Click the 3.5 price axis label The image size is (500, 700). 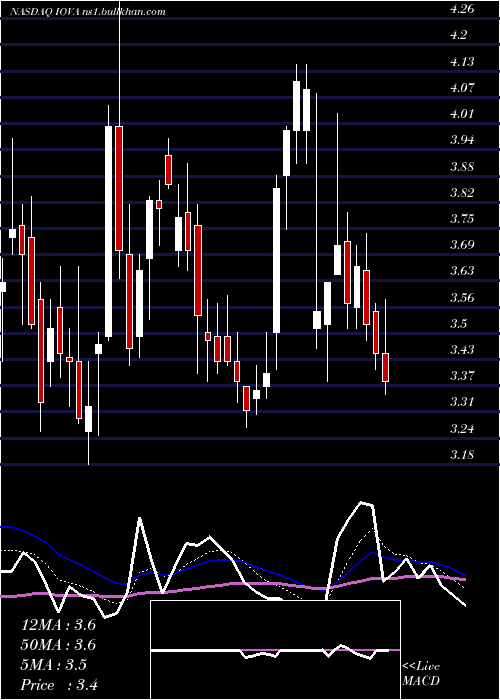[459, 323]
